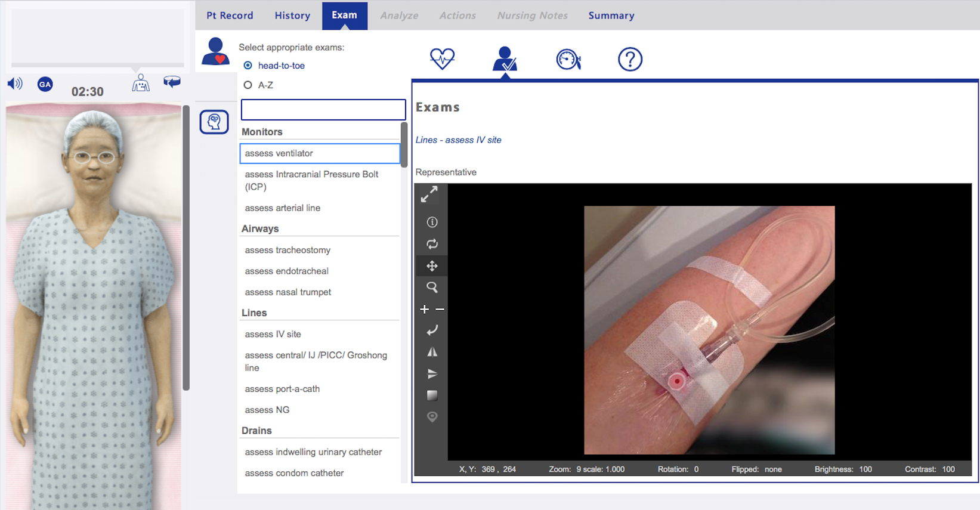Select the magnifying glass zoom tool
The width and height of the screenshot is (980, 510).
point(432,288)
